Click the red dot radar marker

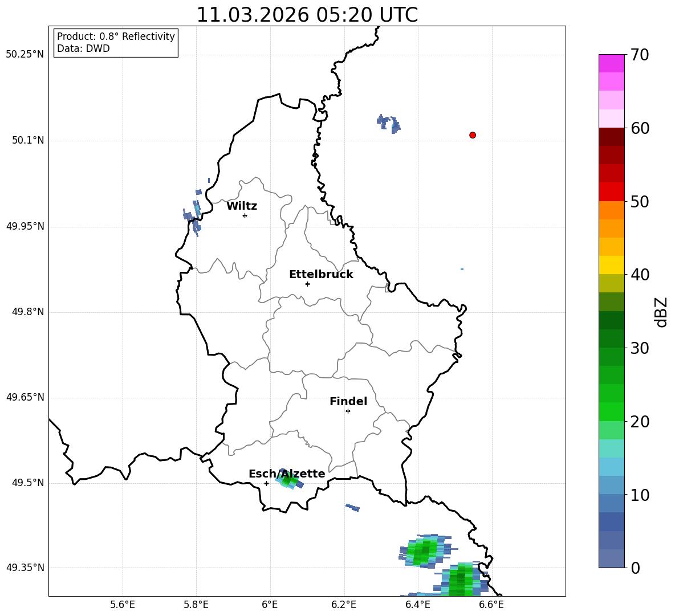pos(473,135)
